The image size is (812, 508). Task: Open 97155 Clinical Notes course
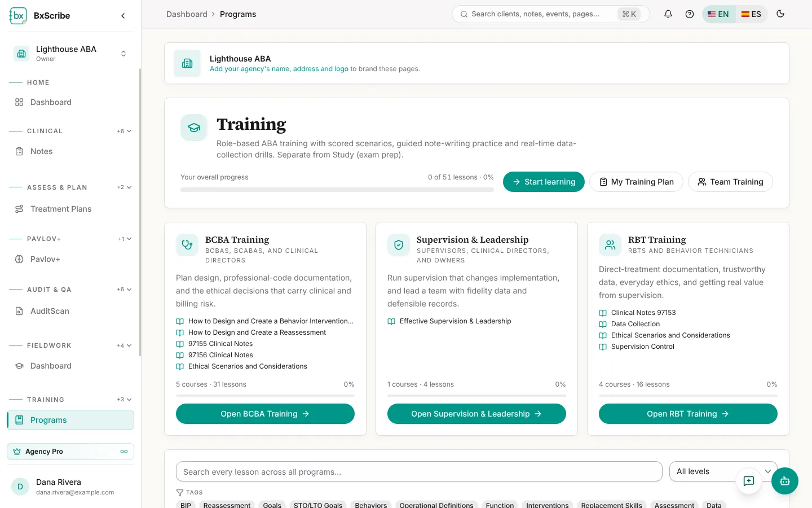[220, 344]
